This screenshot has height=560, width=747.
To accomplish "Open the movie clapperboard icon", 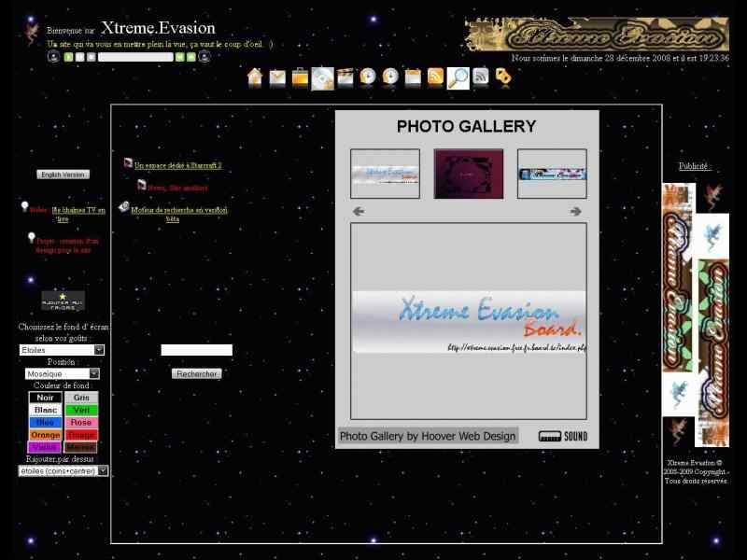I will click(345, 77).
